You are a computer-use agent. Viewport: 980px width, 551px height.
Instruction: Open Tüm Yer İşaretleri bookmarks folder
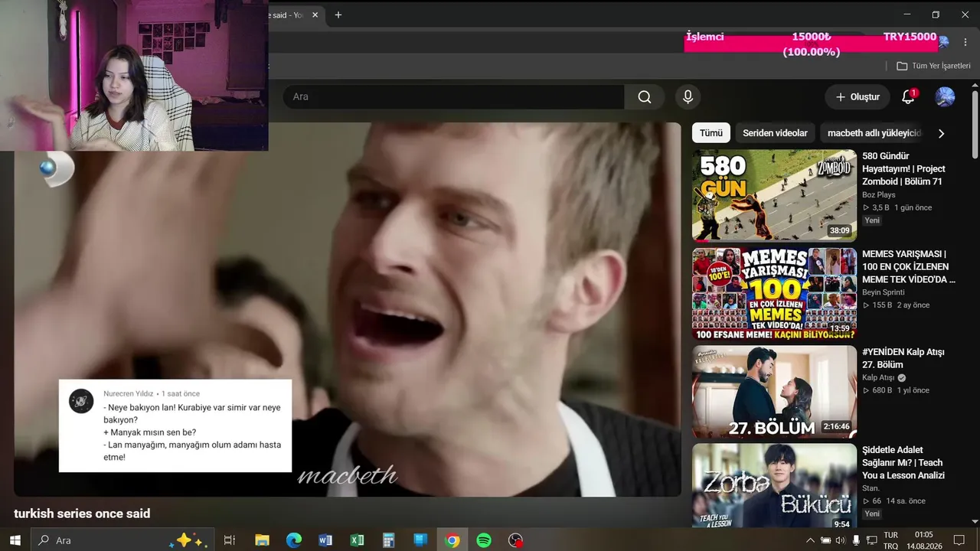(x=933, y=66)
